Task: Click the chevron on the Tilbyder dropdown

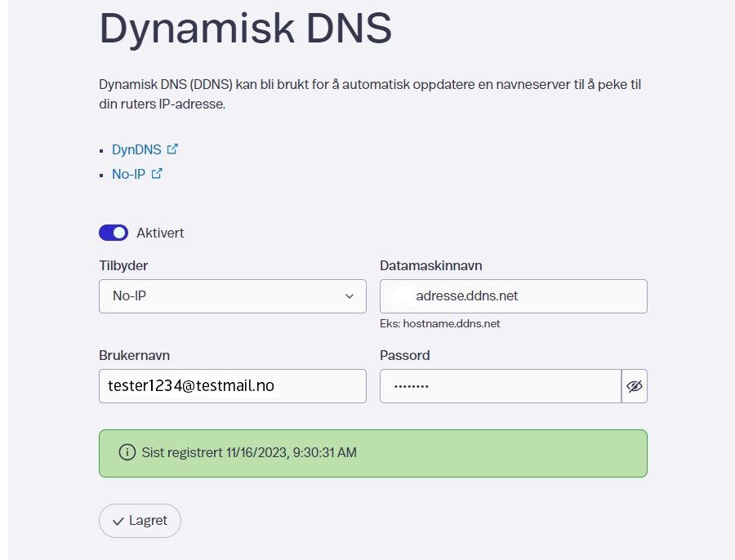Action: pyautogui.click(x=350, y=296)
